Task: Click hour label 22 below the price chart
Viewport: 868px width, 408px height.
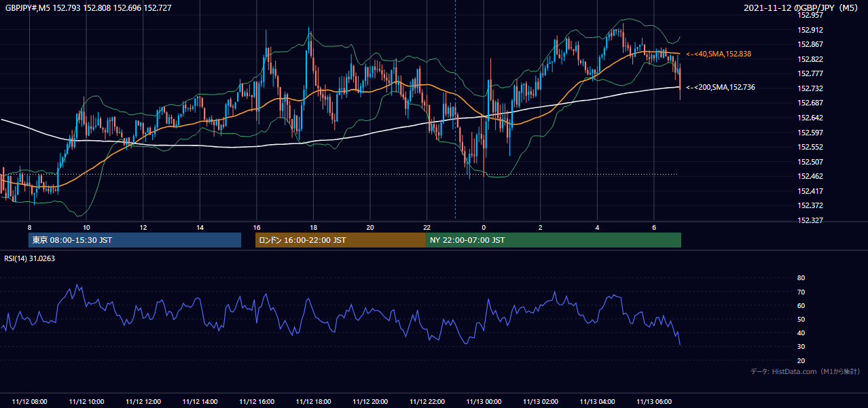Action: tap(427, 227)
